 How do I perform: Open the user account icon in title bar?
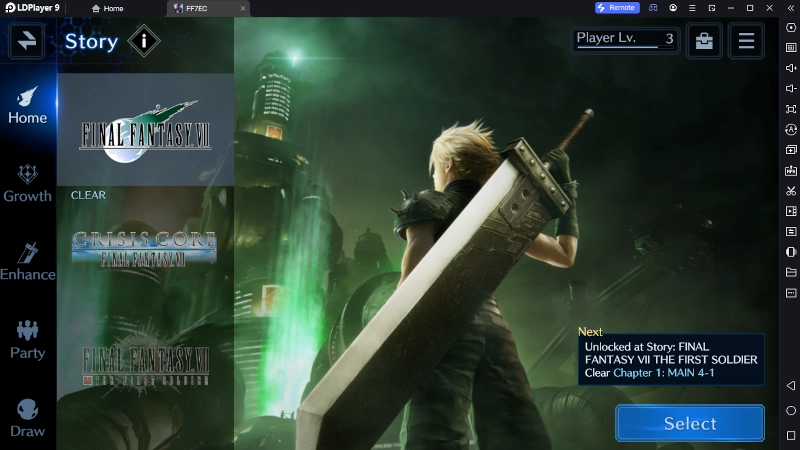(x=673, y=8)
